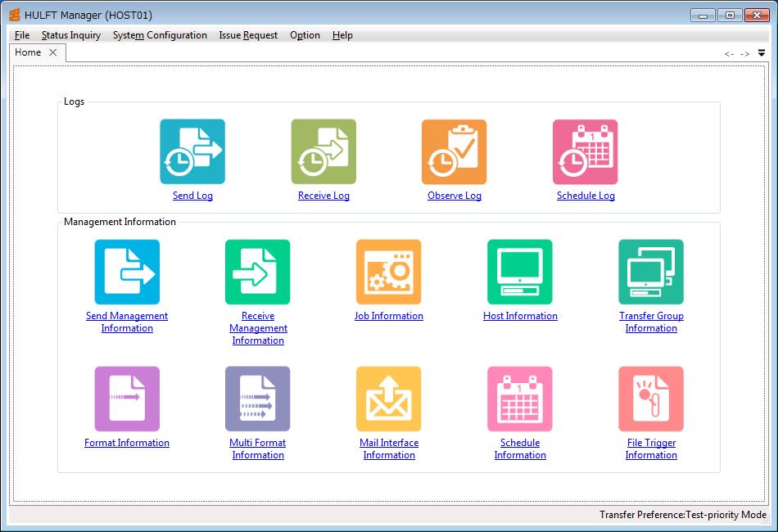This screenshot has height=532, width=778.
Task: Close the HULFT Manager window
Action: pyautogui.click(x=757, y=16)
